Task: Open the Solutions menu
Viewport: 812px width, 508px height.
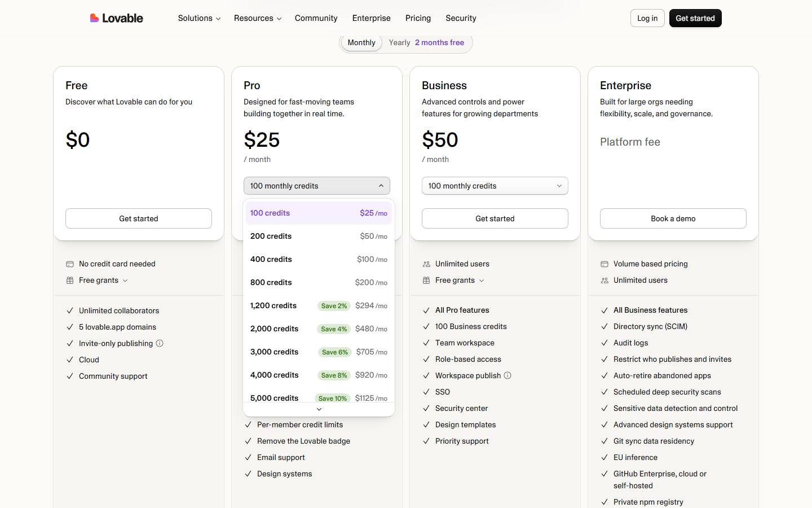Action: 199,18
